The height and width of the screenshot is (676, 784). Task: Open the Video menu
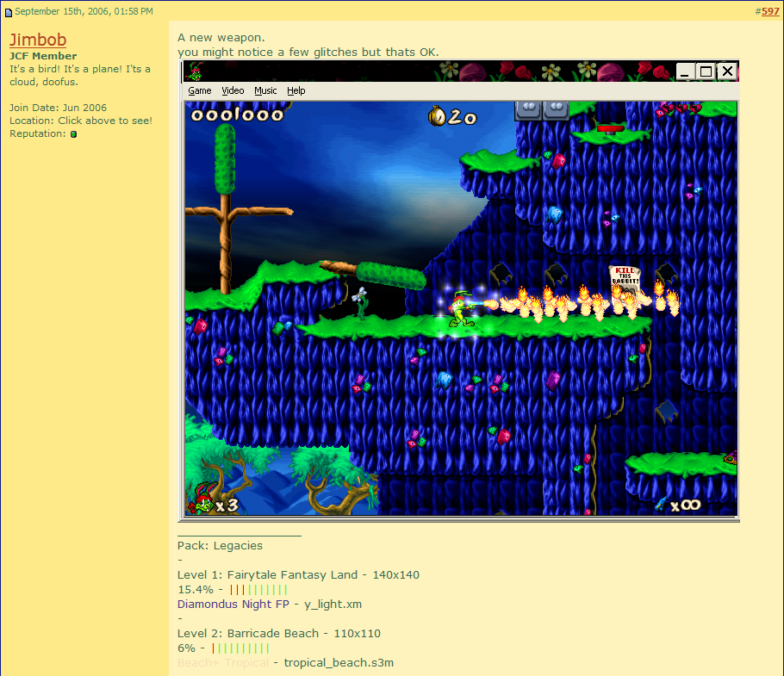(233, 90)
